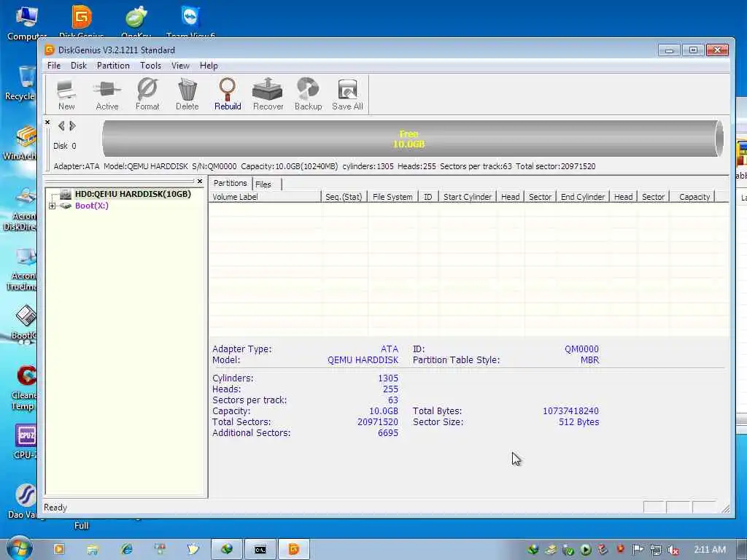This screenshot has width=747, height=560.
Task: Open the Disk menu
Action: 79,66
